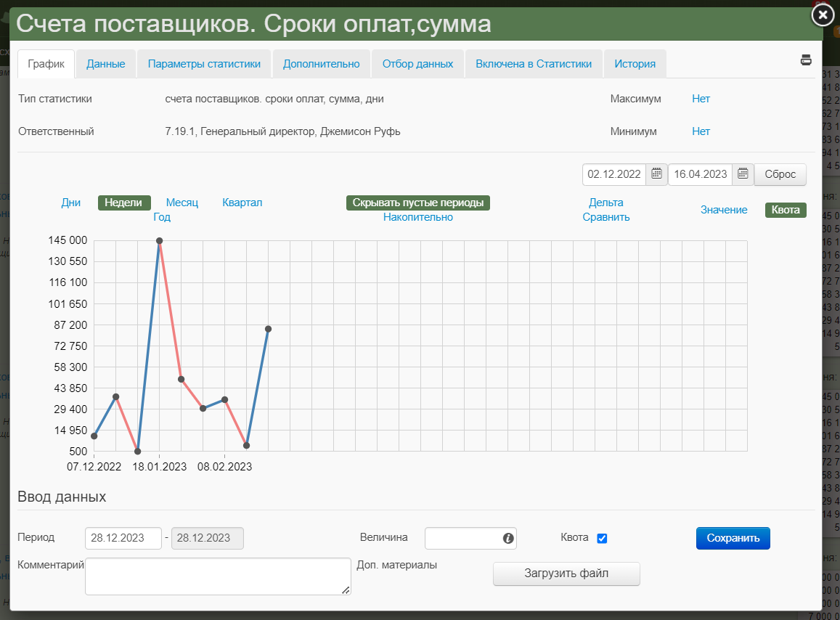Click the first chart point at 07.12.2022
Image resolution: width=840 pixels, height=620 pixels.
(x=94, y=436)
